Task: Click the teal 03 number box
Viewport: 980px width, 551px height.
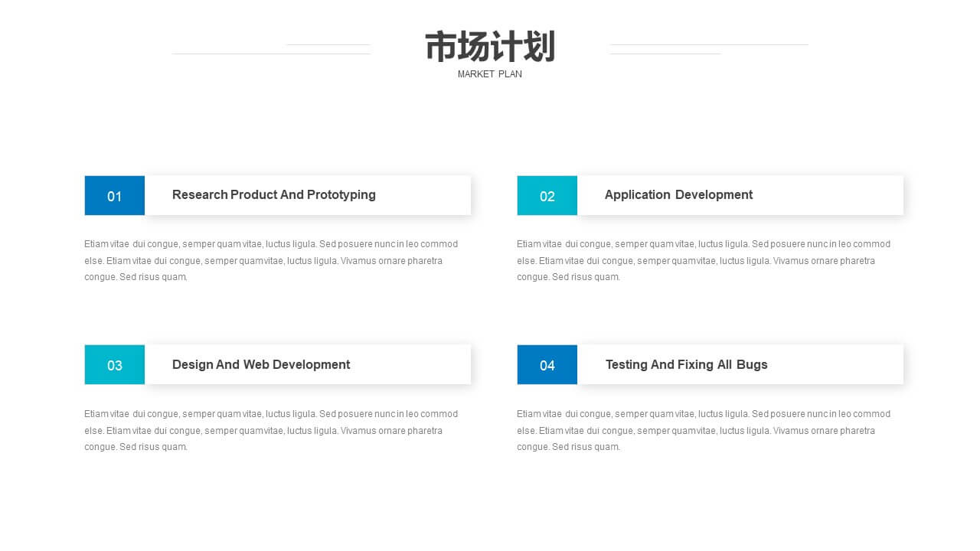Action: pyautogui.click(x=115, y=365)
